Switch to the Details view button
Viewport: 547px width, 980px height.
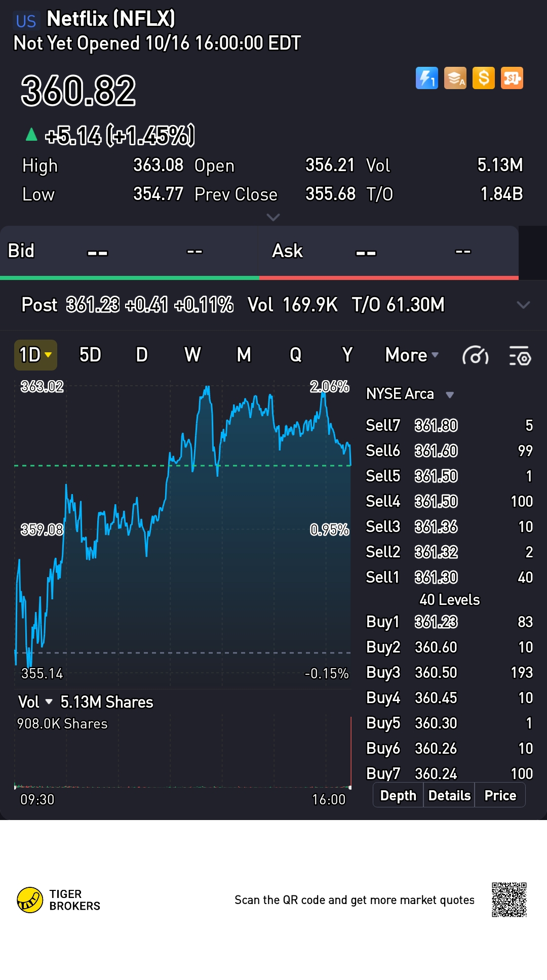[449, 795]
